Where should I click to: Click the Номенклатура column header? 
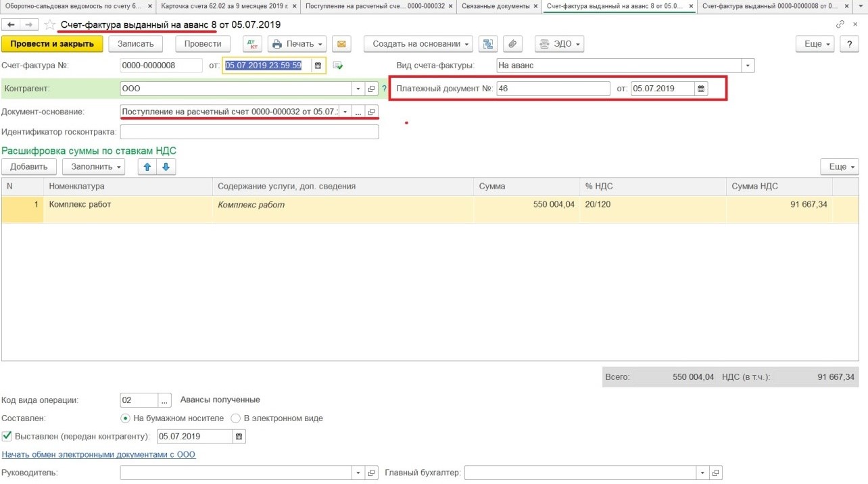click(128, 187)
